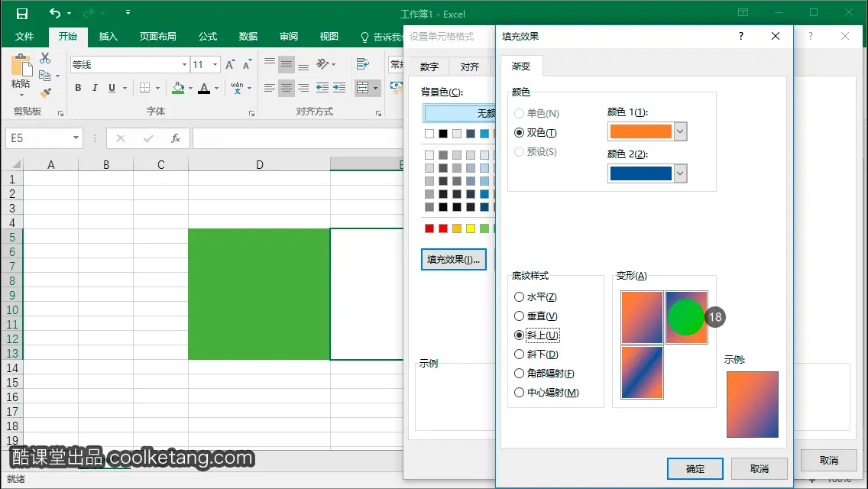The image size is (868, 489).
Task: Click the Cut scissors icon
Action: tap(45, 58)
